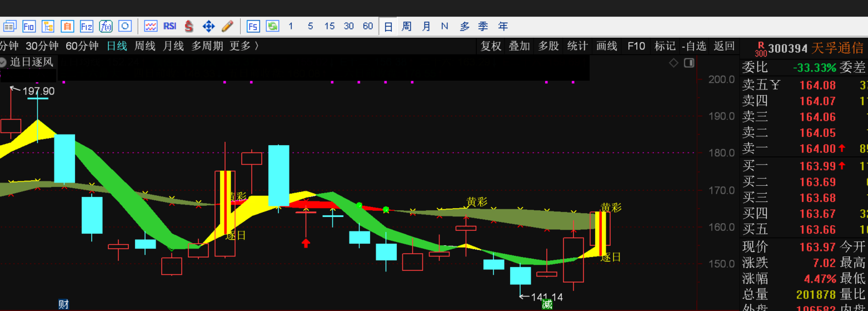Switch to the 60分钟 tab
The image size is (868, 311).
[82, 46]
